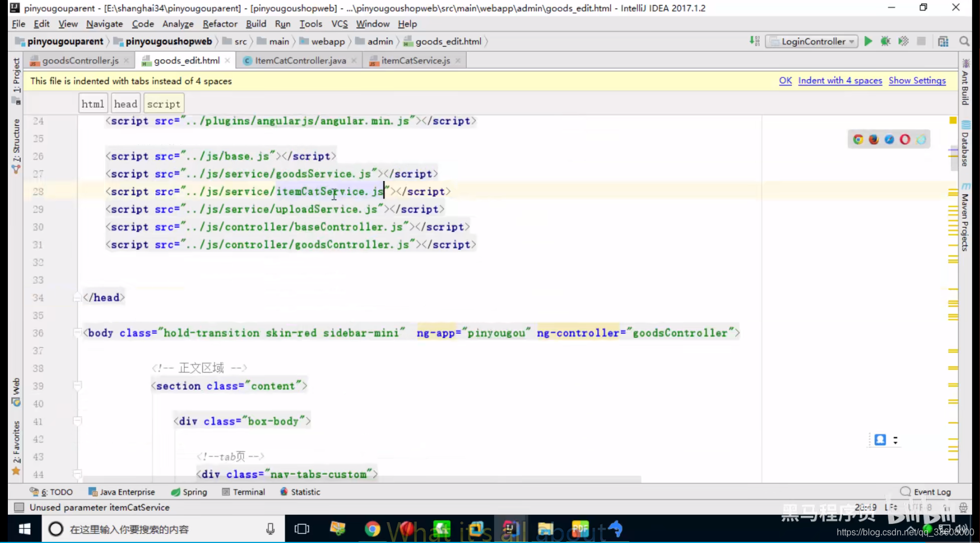Open the Java Enterprise tool window
Image resolution: width=980 pixels, height=543 pixels.
click(x=122, y=492)
